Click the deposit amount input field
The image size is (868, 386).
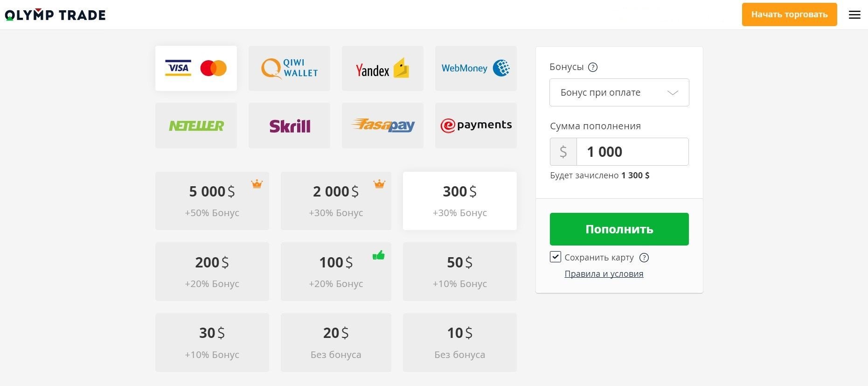click(x=632, y=152)
